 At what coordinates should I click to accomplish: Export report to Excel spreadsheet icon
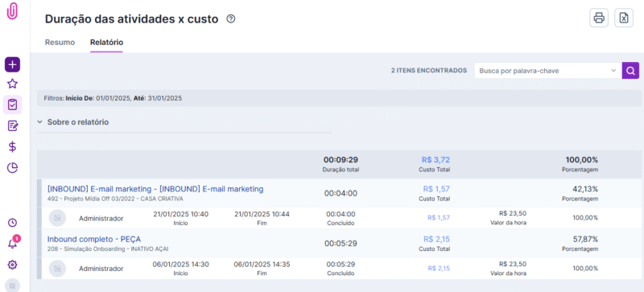pos(623,18)
